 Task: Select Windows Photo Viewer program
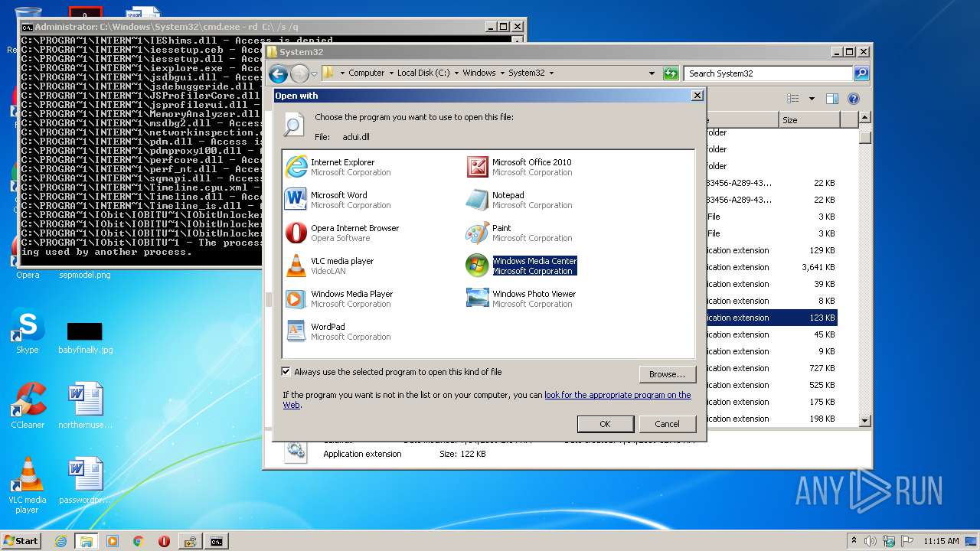(521, 298)
